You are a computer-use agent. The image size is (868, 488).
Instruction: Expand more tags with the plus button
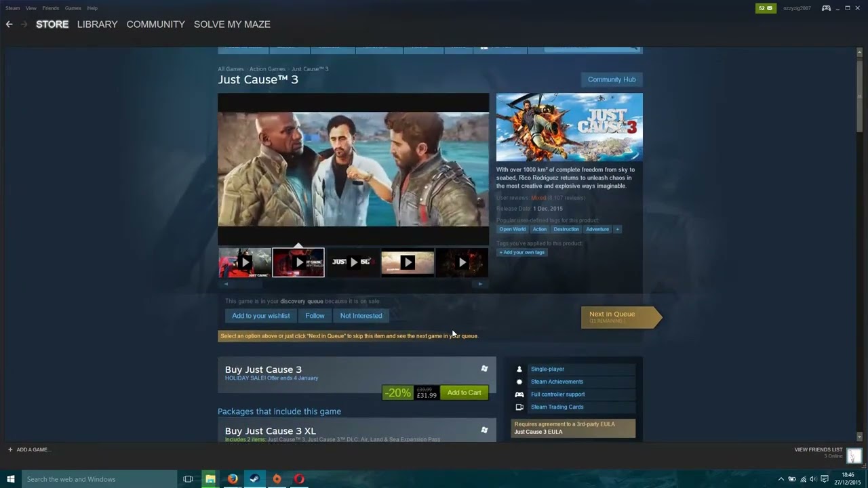[617, 229]
